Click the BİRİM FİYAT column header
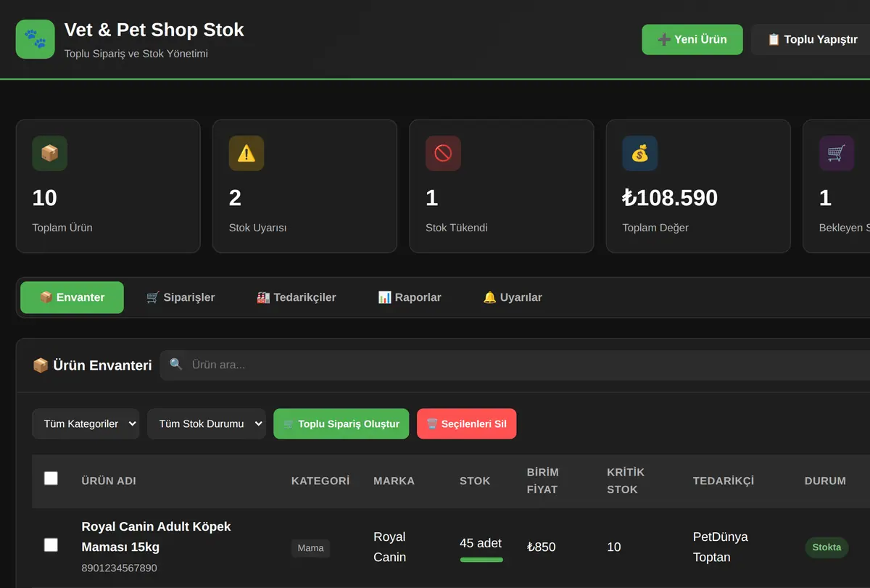The width and height of the screenshot is (870, 588). pos(543,481)
